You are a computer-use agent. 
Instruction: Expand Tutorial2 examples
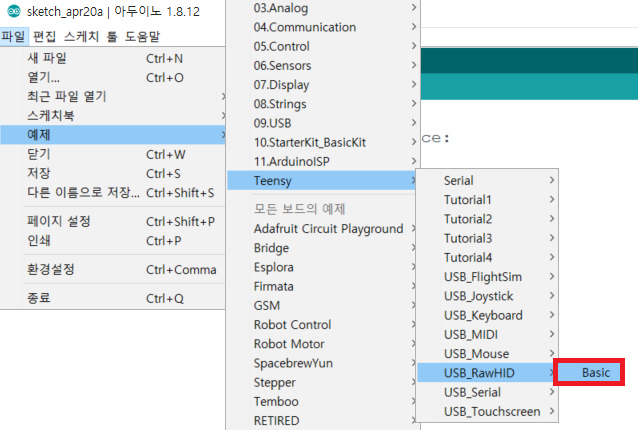tap(487, 219)
